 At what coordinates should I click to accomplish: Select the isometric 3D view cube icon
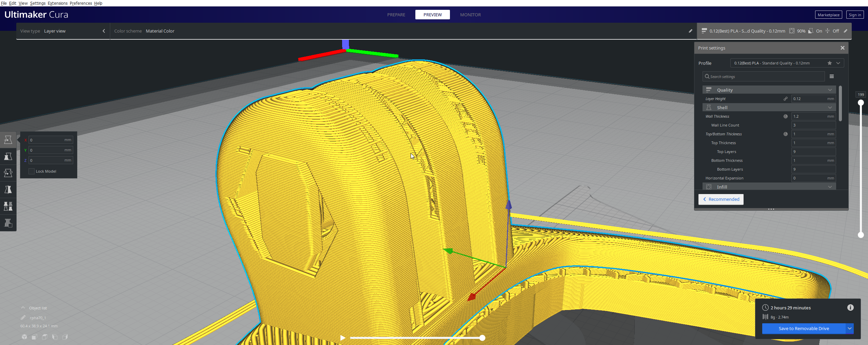point(24,337)
